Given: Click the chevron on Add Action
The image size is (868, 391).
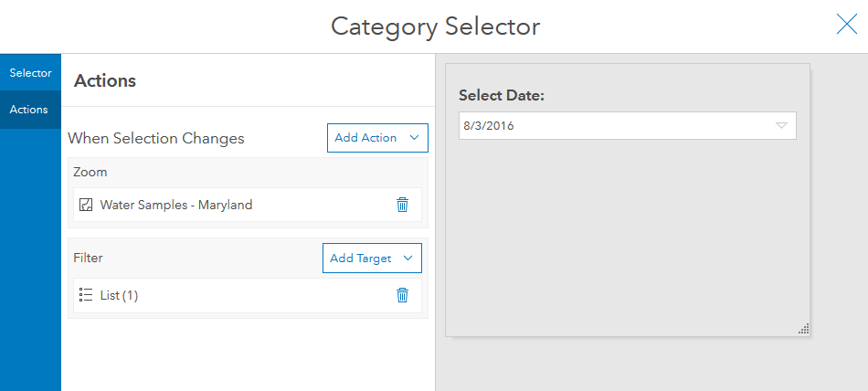Looking at the screenshot, I should (414, 138).
